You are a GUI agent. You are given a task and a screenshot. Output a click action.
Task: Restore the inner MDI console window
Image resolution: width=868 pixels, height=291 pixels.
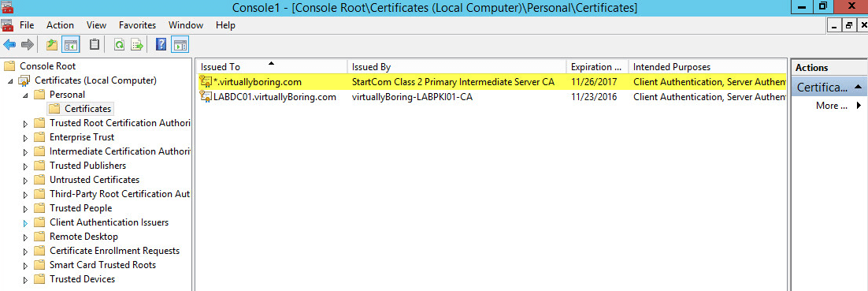tap(848, 25)
